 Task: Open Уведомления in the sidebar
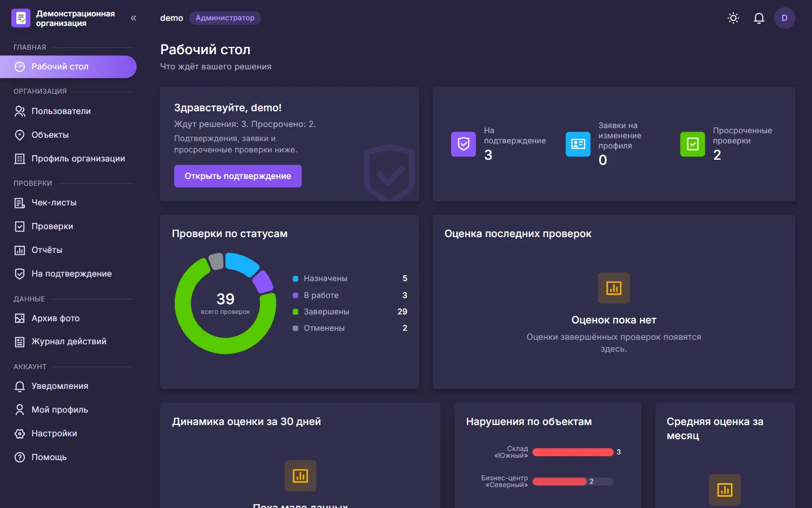click(68, 386)
